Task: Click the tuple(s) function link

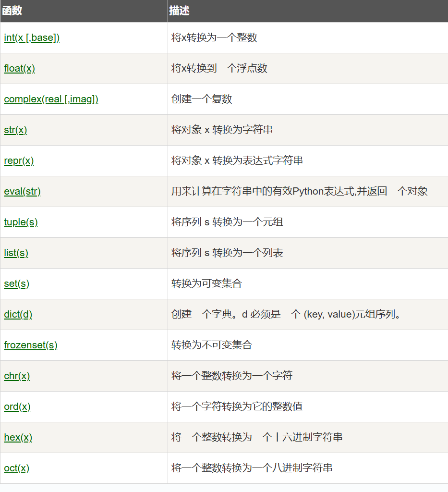Action: click(21, 222)
